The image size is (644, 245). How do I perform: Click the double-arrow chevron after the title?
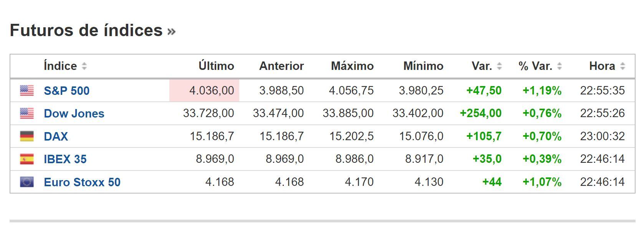[172, 31]
